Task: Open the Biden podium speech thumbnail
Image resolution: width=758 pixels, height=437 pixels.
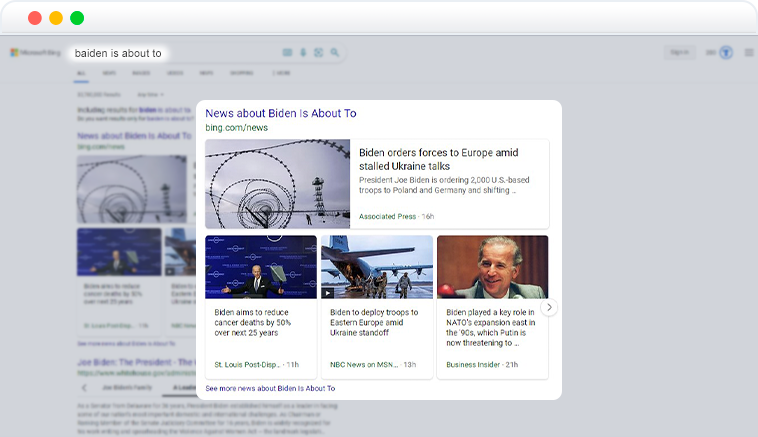Action: (261, 267)
